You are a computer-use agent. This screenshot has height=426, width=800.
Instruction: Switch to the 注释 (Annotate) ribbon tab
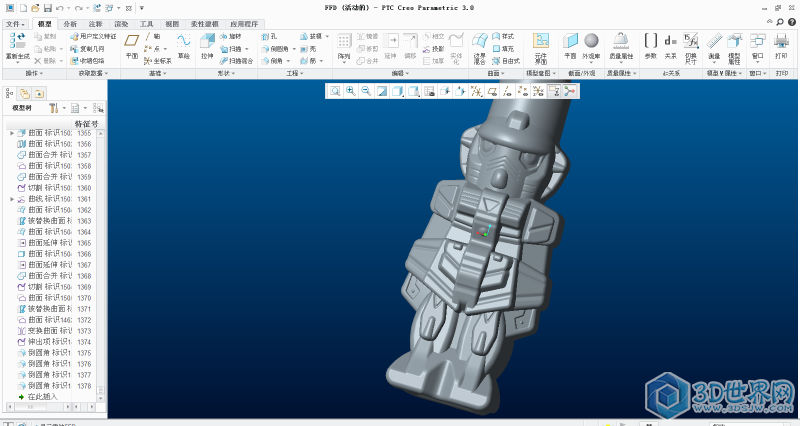click(95, 24)
